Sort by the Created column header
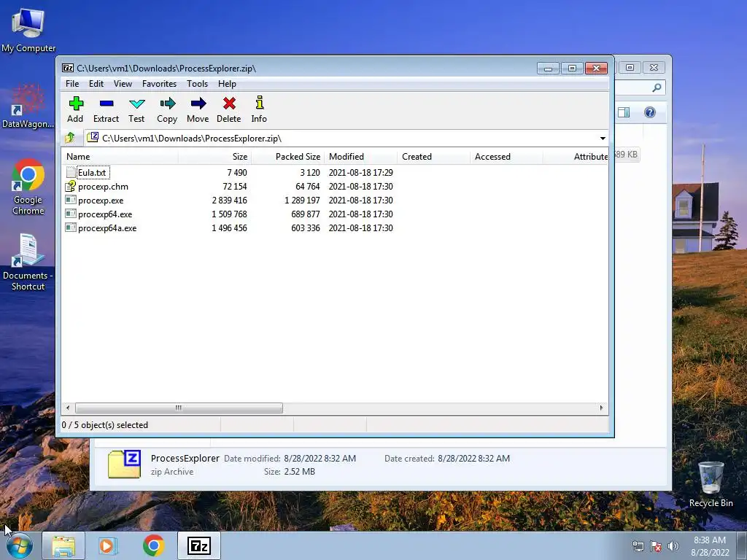The image size is (747, 560). pyautogui.click(x=433, y=157)
